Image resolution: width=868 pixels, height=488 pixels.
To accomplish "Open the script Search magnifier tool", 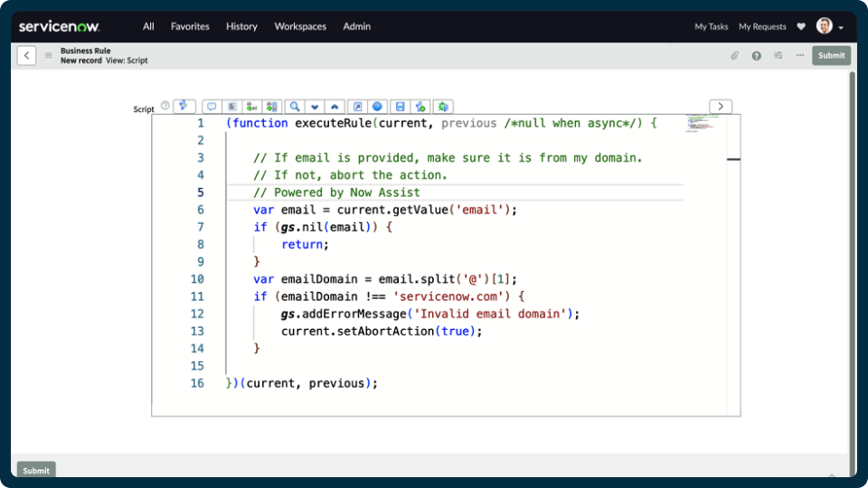I will point(295,107).
